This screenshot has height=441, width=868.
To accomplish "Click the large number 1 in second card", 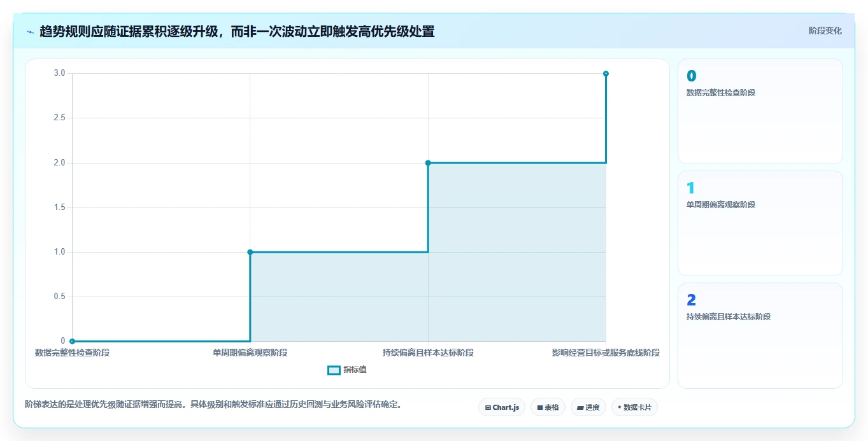I will 691,188.
